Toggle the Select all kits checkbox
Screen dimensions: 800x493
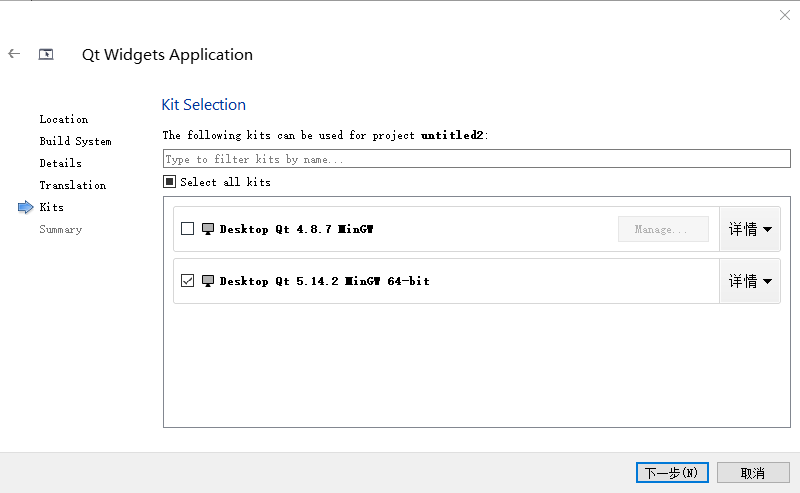[x=170, y=182]
